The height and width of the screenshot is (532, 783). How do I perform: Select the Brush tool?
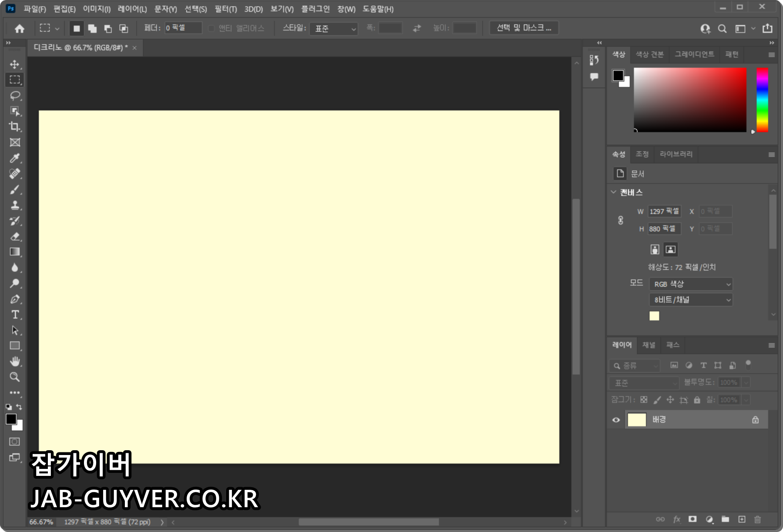15,190
